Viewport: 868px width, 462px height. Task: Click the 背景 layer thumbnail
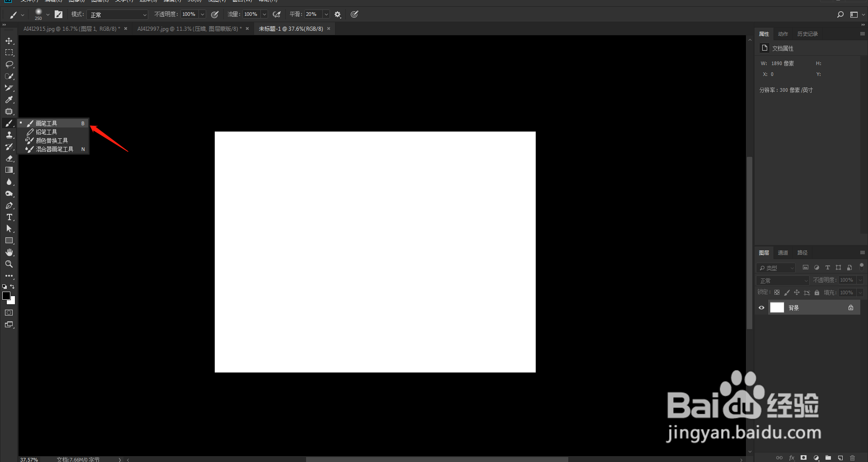[777, 308]
